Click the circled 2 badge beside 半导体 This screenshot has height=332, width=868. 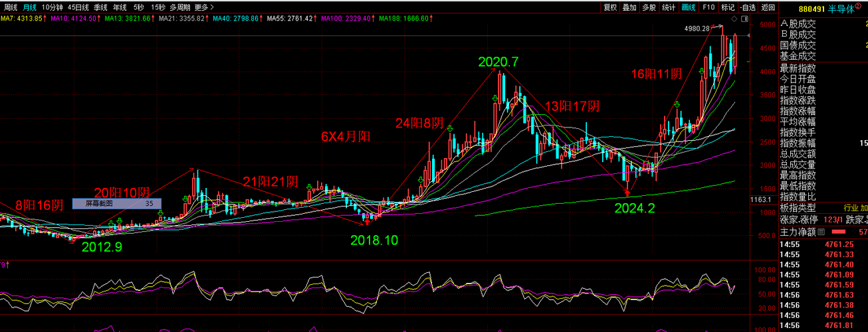[858, 6]
